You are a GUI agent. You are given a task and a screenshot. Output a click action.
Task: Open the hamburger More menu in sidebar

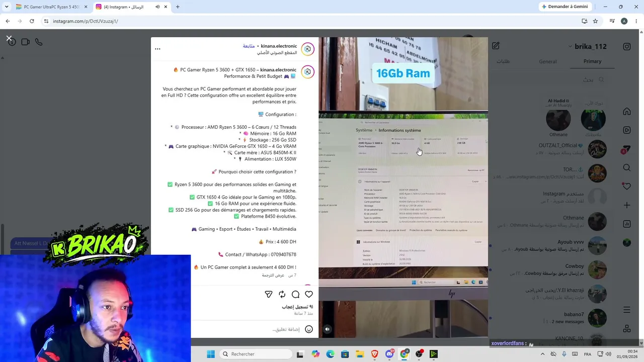point(627,310)
